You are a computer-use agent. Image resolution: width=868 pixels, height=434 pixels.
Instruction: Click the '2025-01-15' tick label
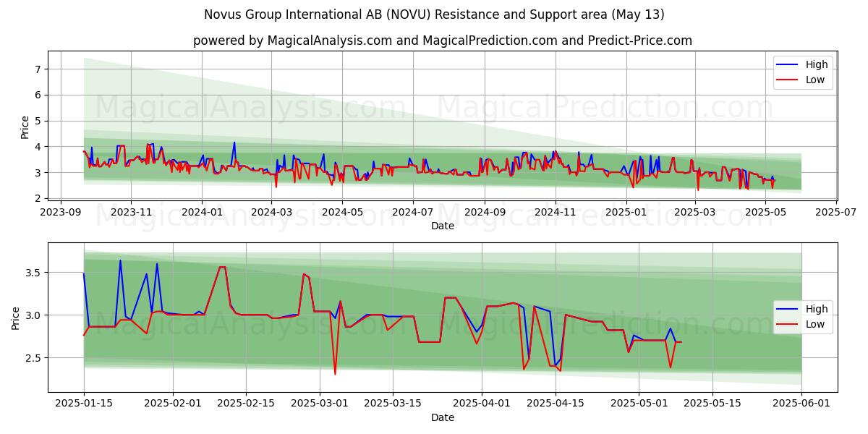coord(84,404)
